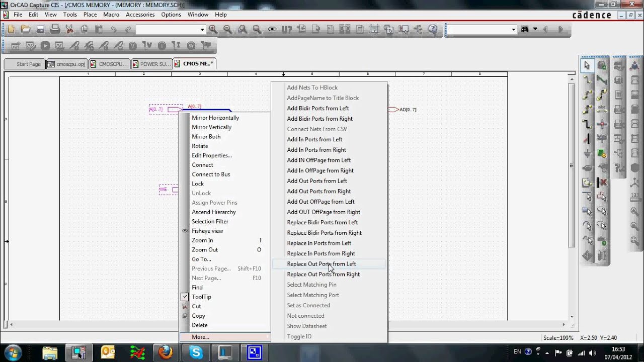Expand the search options arrow beside binoculars
This screenshot has width=644, height=362.
coord(535,29)
